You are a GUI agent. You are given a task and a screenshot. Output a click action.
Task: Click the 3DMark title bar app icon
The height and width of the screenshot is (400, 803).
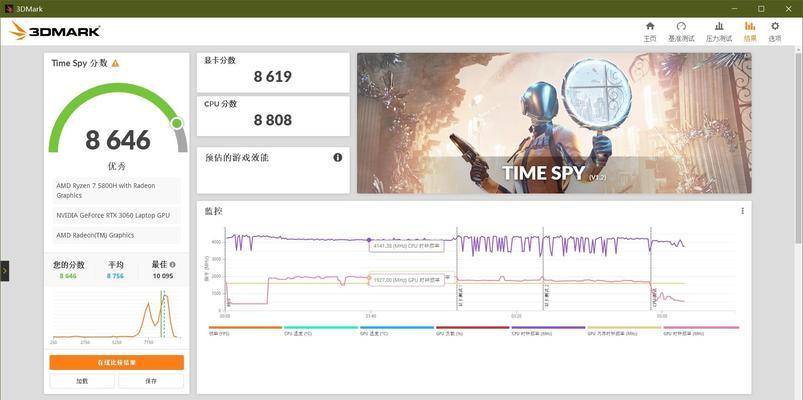pos(9,9)
